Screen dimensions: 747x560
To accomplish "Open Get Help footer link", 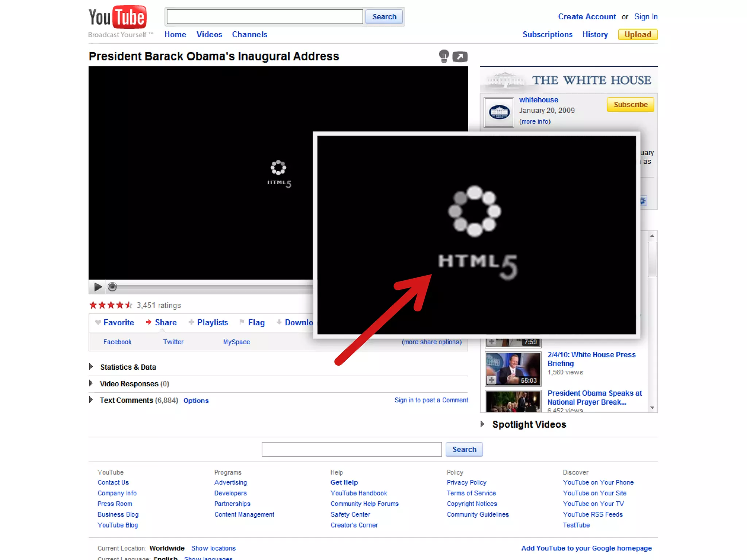I will (x=344, y=482).
